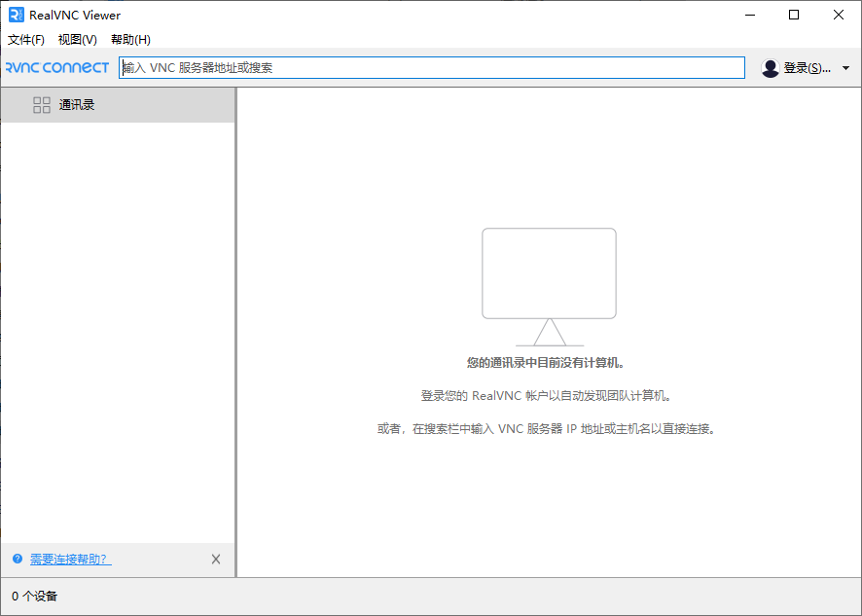The width and height of the screenshot is (862, 616).
Task: Click the 通讯录 grid icon
Action: [x=42, y=104]
